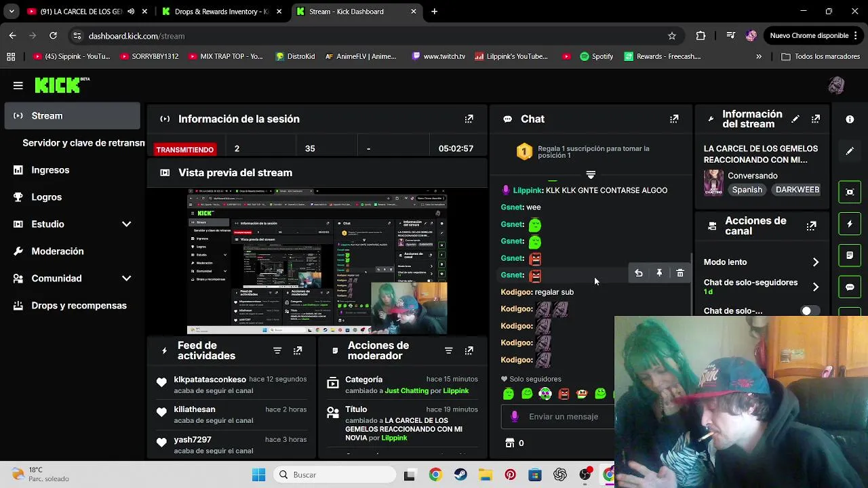Reply to the Gsnet message with arrow icon

639,273
